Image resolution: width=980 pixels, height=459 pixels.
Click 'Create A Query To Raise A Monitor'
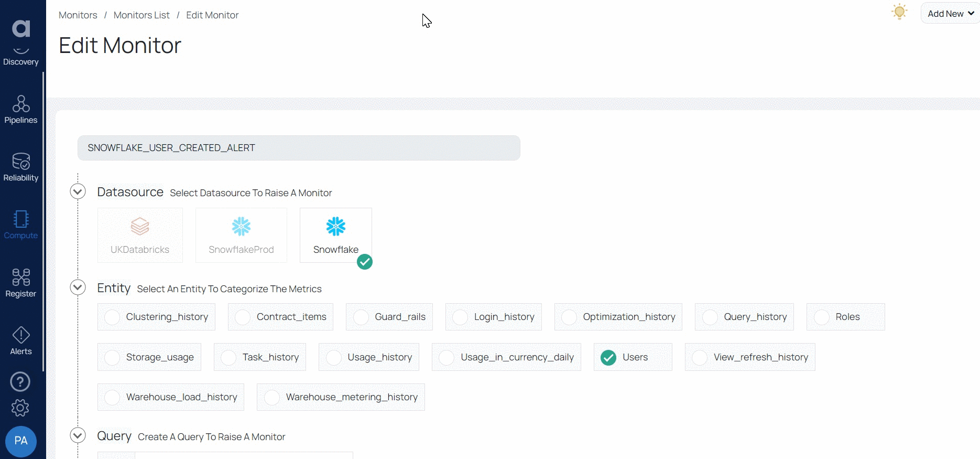click(x=211, y=437)
